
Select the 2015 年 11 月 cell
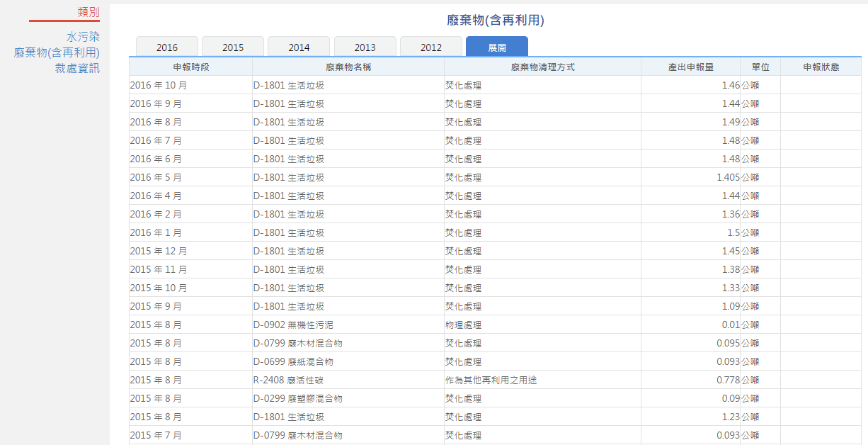[x=190, y=269]
